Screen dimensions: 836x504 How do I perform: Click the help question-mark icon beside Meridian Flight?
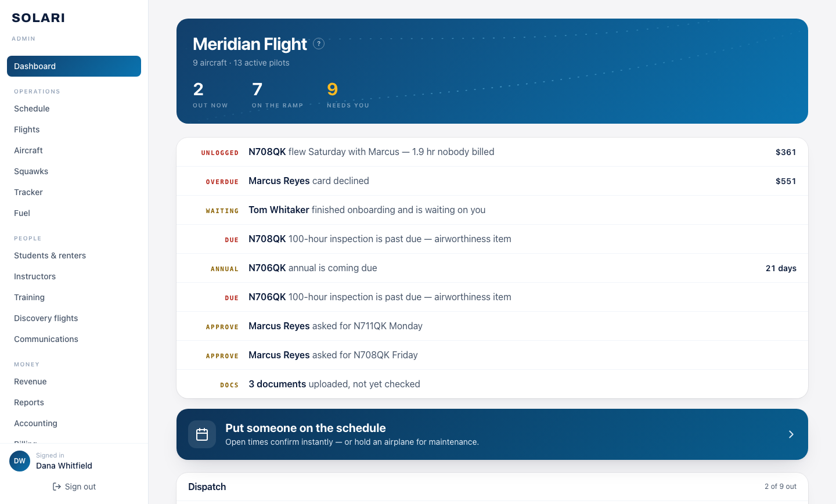(x=319, y=44)
